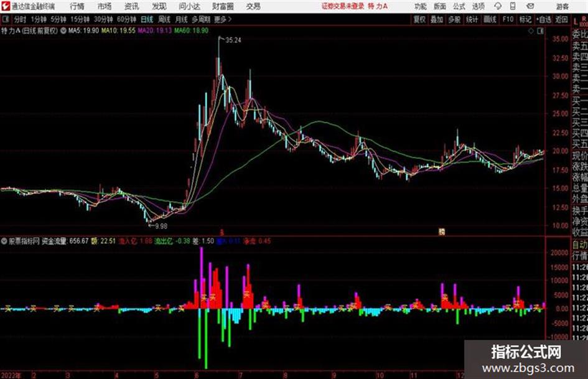Image resolution: width=588 pixels, height=379 pixels.
Task: Click the 证券交易未登录 login link
Action: tap(343, 6)
